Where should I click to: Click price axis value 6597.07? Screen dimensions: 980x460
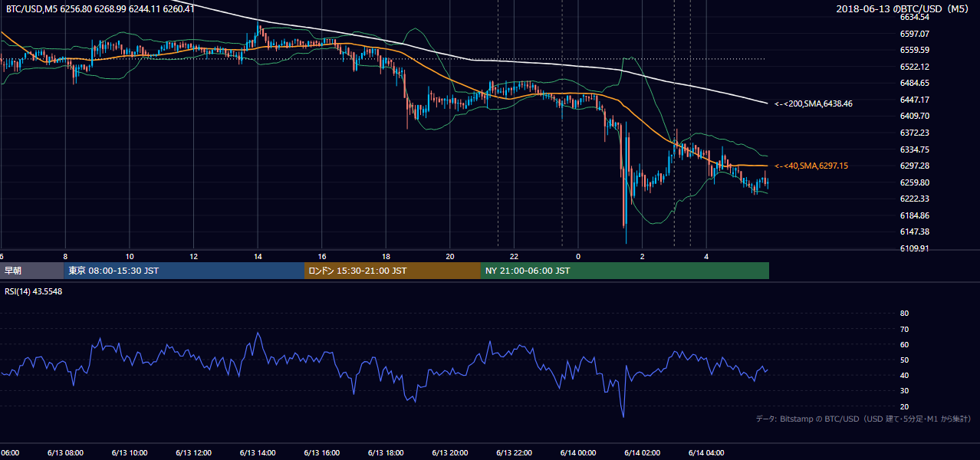tap(914, 34)
